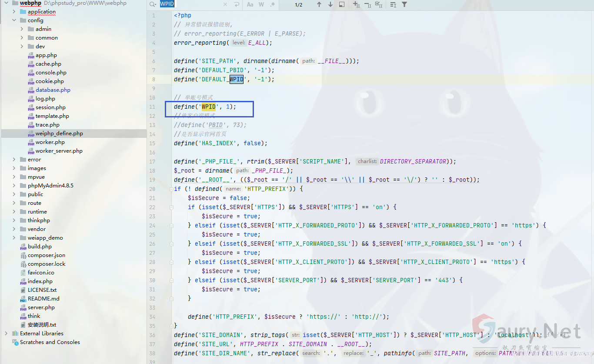594x364 pixels.
Task: Select all occurrences icon
Action: click(378, 4)
